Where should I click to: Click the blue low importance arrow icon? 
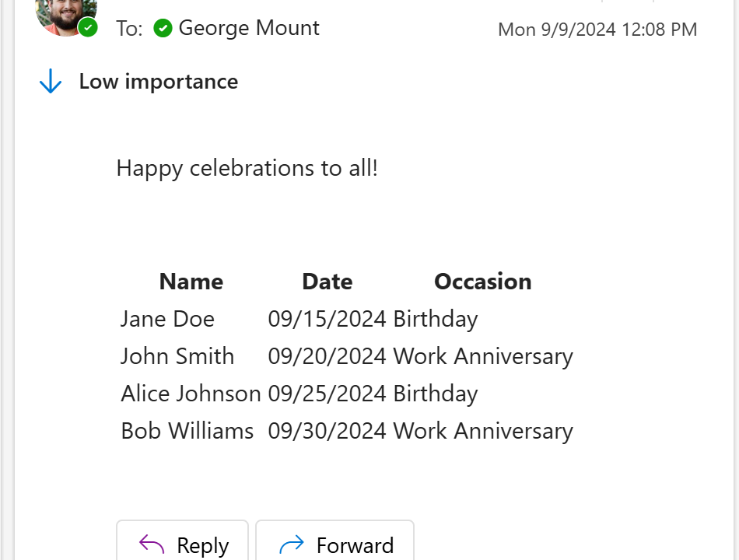51,82
